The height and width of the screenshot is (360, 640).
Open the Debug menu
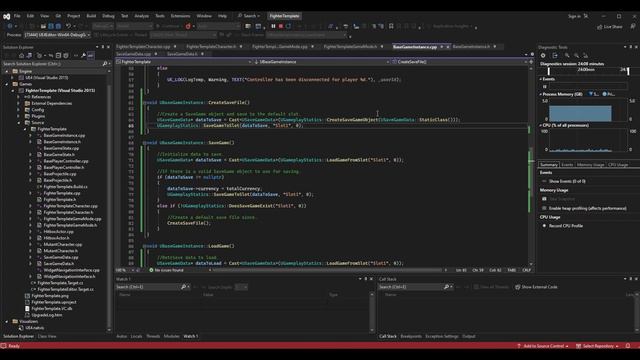click(108, 16)
